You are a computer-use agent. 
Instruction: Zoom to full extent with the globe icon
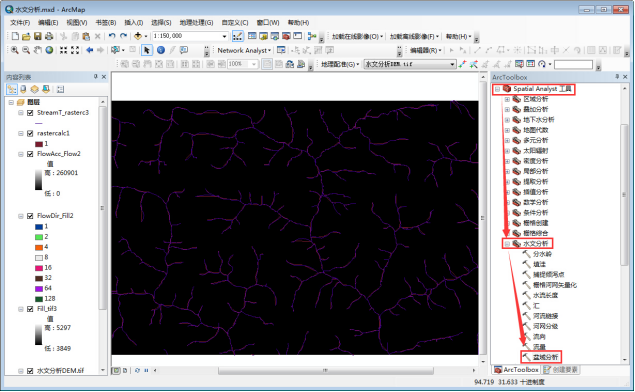[x=49, y=50]
